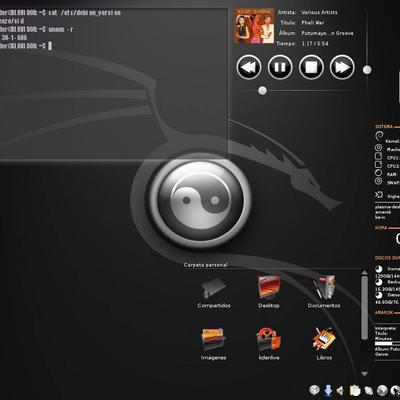Skip back to the previous track

(x=249, y=67)
